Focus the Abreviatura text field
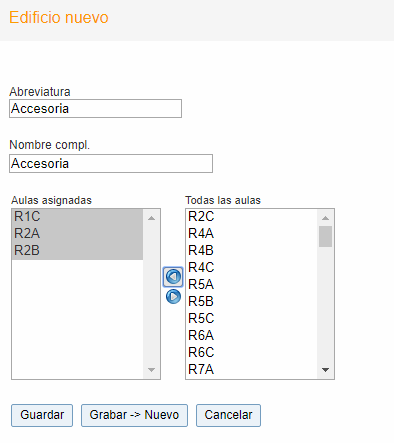394x443 pixels. 95,108
